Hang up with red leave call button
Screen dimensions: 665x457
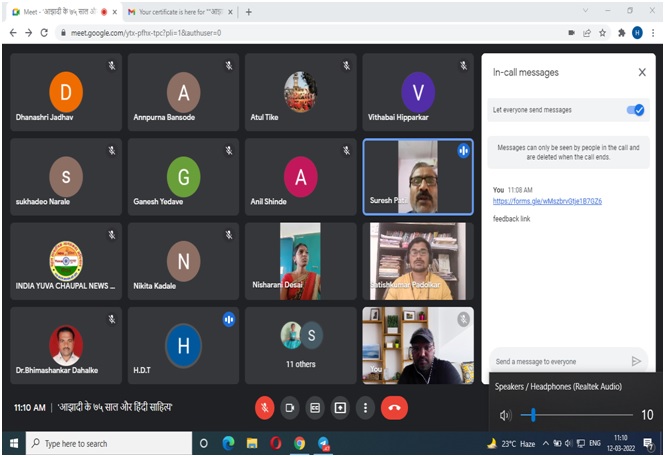394,407
